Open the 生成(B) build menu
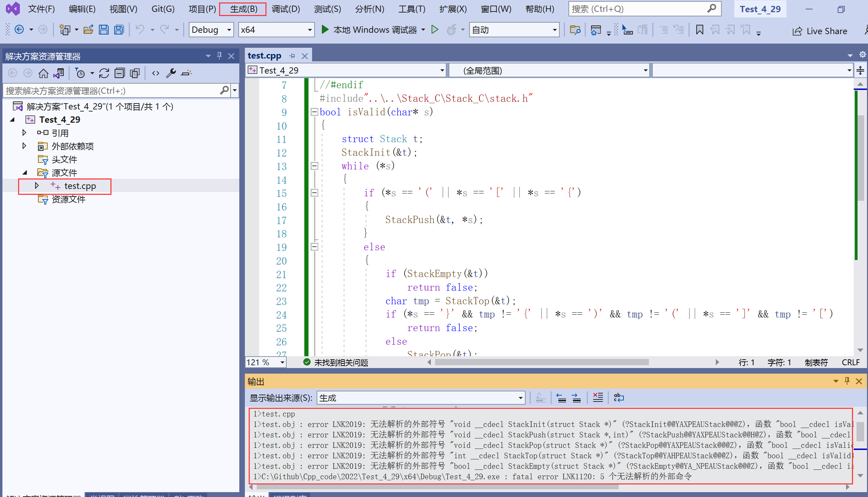The height and width of the screenshot is (497, 868). click(243, 9)
